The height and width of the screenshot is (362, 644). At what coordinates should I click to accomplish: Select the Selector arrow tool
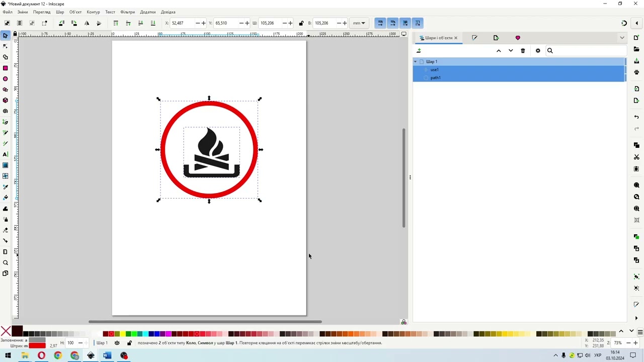pos(6,36)
